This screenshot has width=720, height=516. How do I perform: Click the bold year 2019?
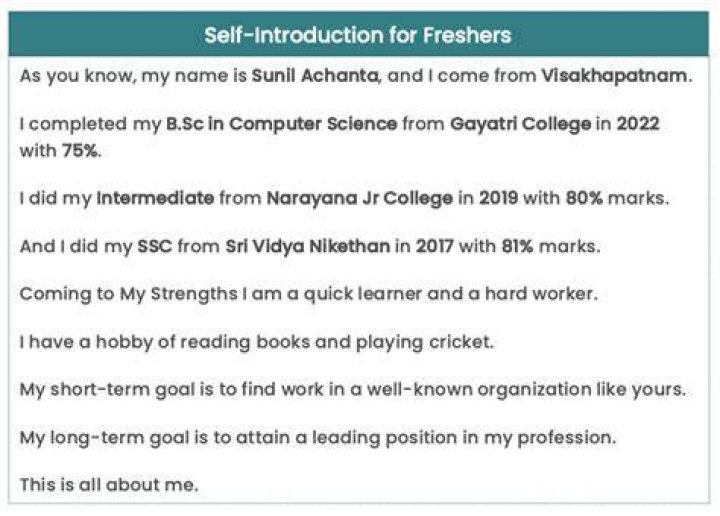coord(499,198)
